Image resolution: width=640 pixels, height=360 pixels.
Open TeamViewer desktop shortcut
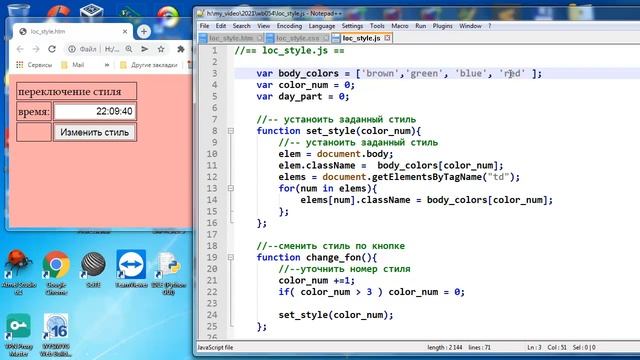131,269
